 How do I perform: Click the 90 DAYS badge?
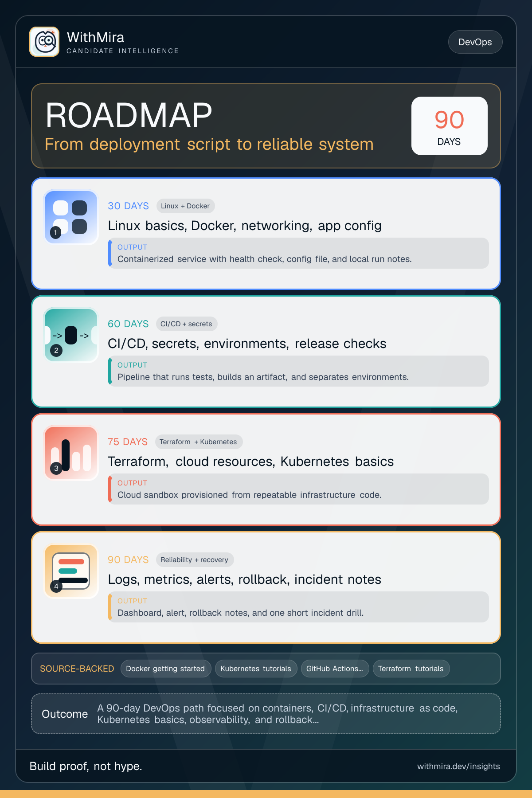pos(450,126)
